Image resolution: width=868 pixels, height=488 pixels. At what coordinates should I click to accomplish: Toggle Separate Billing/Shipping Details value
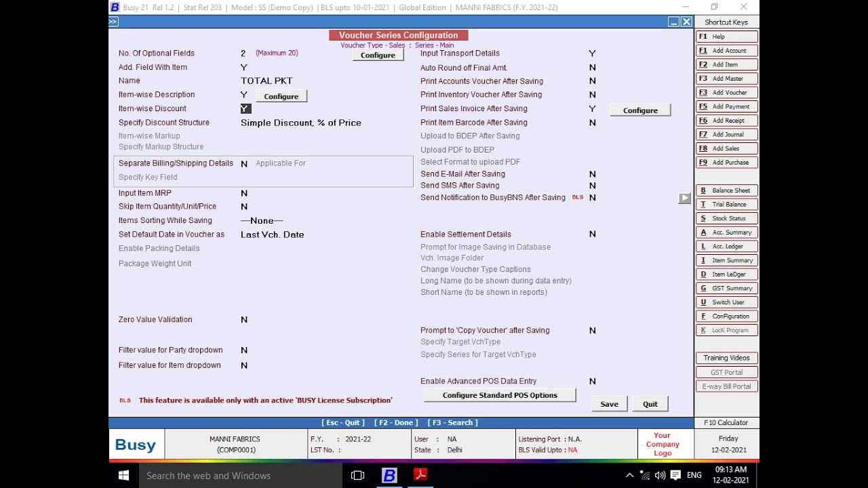[x=244, y=164]
